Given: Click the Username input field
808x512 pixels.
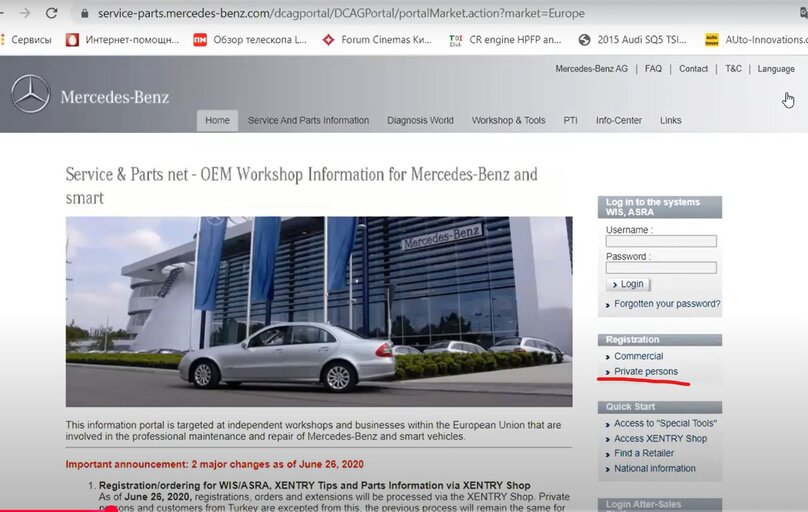Looking at the screenshot, I should pyautogui.click(x=661, y=241).
